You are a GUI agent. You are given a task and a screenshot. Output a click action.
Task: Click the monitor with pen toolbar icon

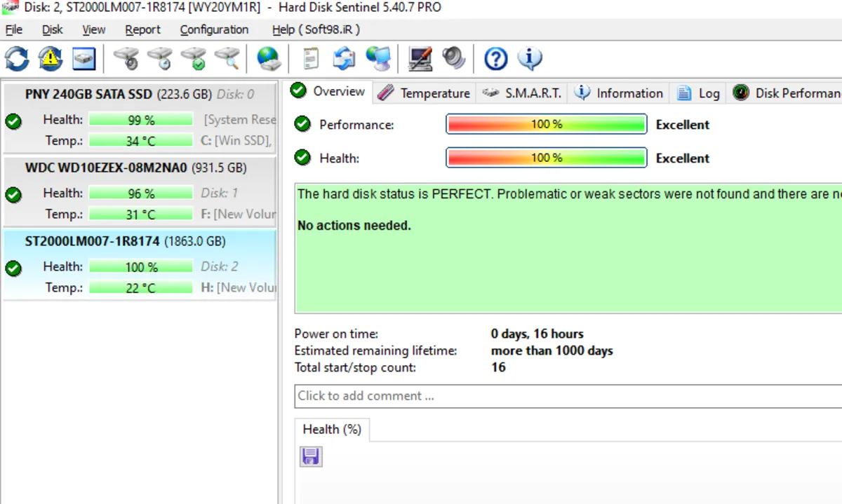coord(420,58)
